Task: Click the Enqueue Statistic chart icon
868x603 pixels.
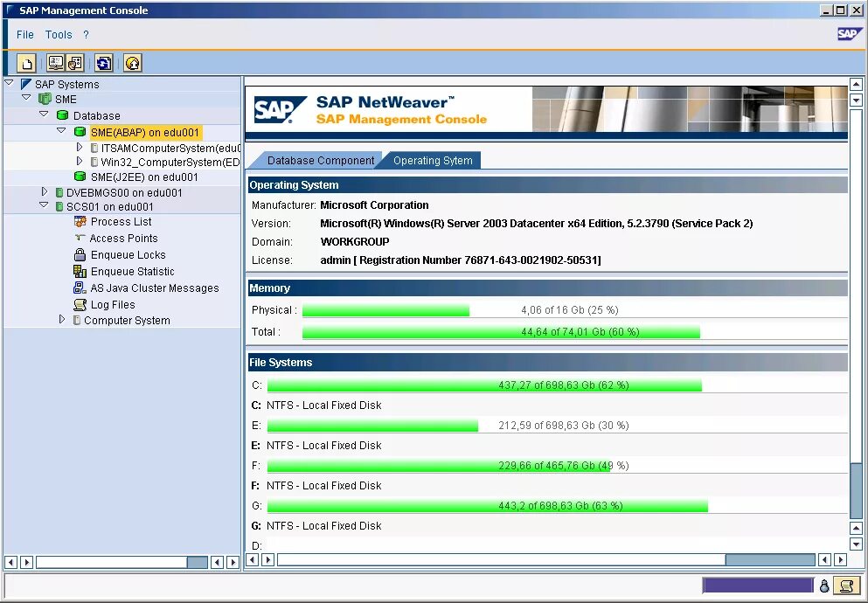Action: click(x=80, y=271)
